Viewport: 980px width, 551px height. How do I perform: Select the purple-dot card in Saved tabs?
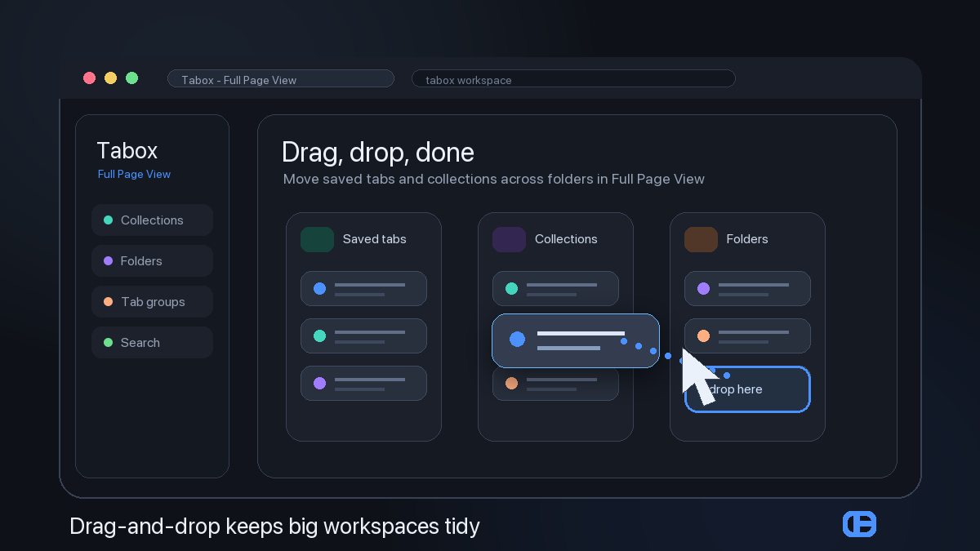tap(363, 383)
